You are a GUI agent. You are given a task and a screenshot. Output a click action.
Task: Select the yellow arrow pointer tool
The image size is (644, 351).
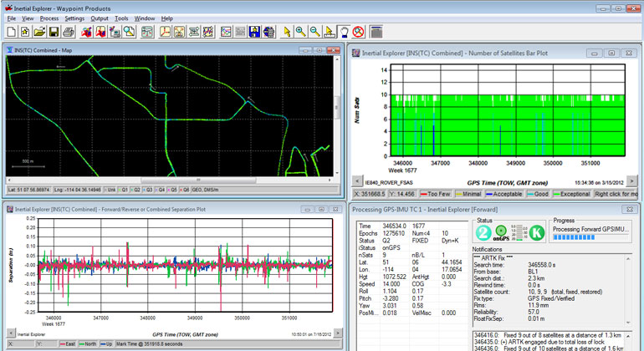[x=287, y=32]
